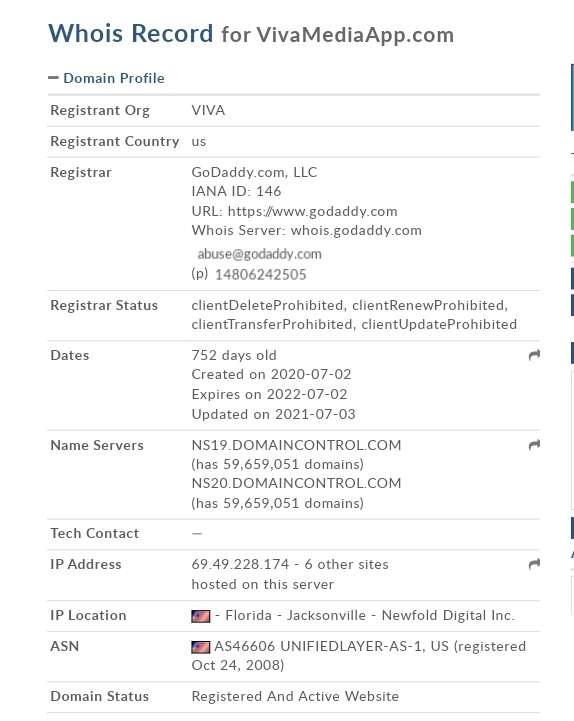The height and width of the screenshot is (721, 574).
Task: Click the 'ASN' row label
Action: 65,647
